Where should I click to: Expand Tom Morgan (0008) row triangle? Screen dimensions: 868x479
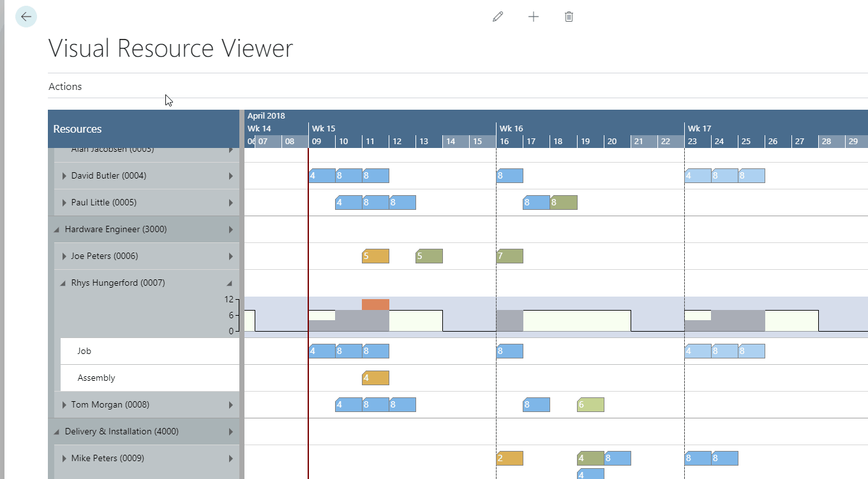click(64, 405)
